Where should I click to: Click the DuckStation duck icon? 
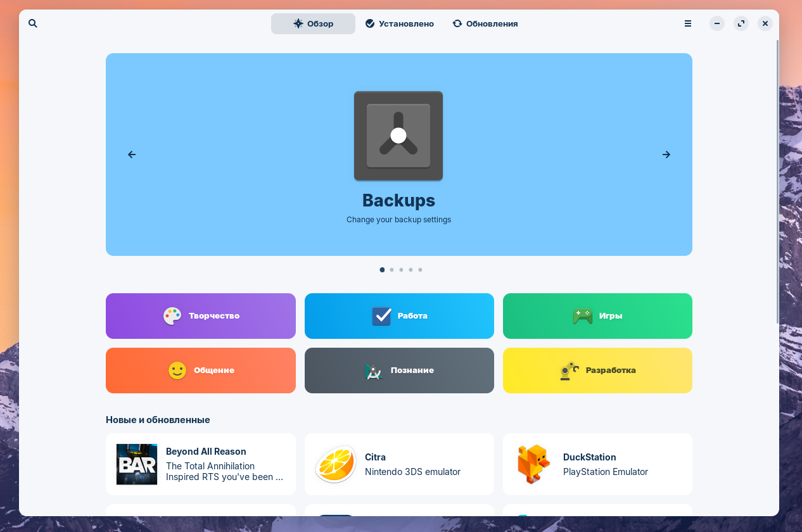click(533, 464)
